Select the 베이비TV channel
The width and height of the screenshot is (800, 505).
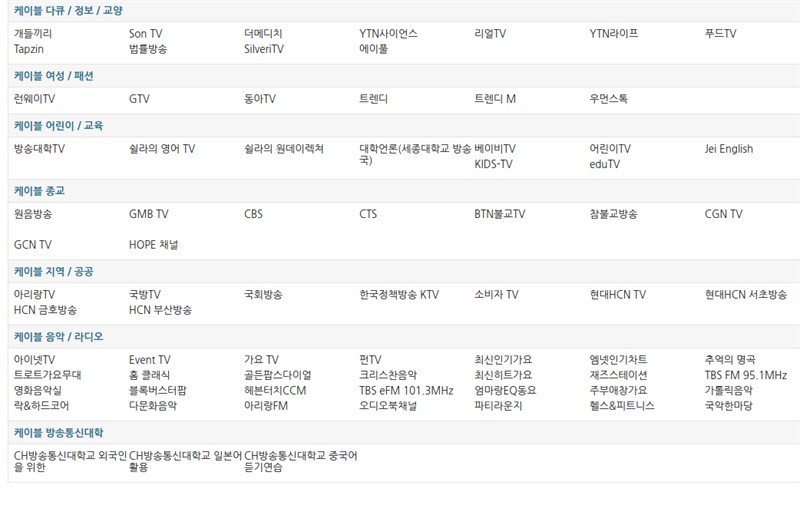(x=495, y=149)
